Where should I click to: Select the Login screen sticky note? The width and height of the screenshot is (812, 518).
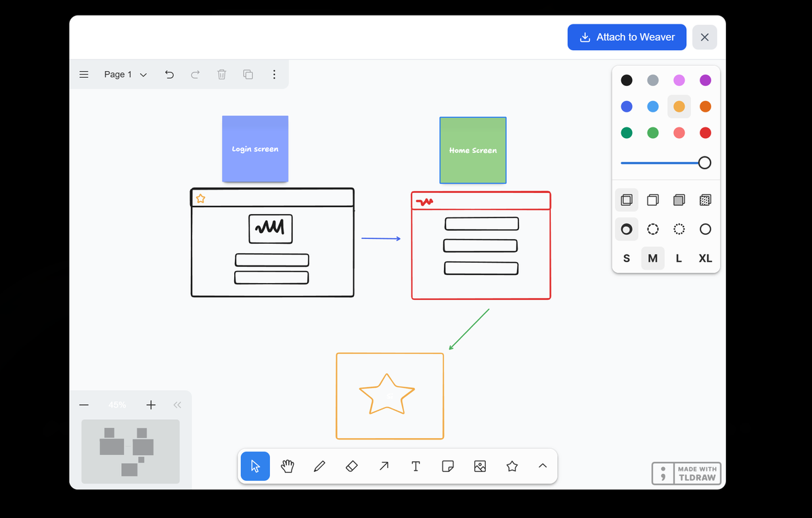[255, 149]
